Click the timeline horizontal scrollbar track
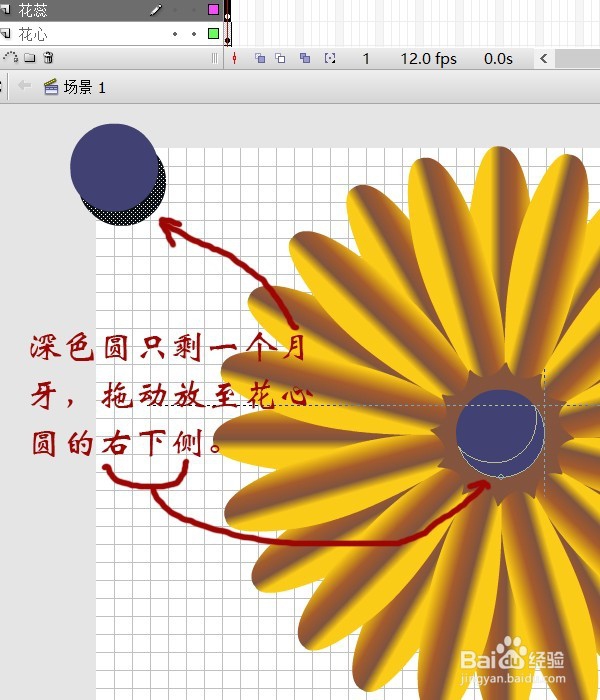This screenshot has height=700, width=600. 577,58
